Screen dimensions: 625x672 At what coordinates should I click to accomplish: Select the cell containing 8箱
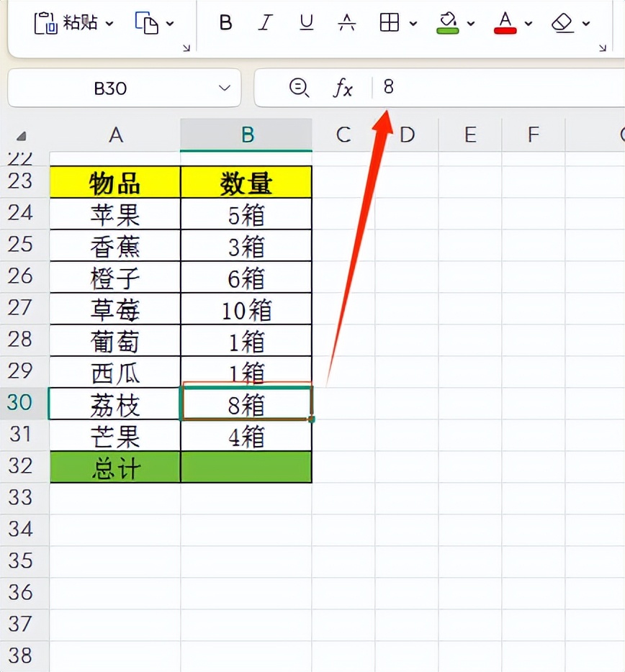(x=247, y=404)
